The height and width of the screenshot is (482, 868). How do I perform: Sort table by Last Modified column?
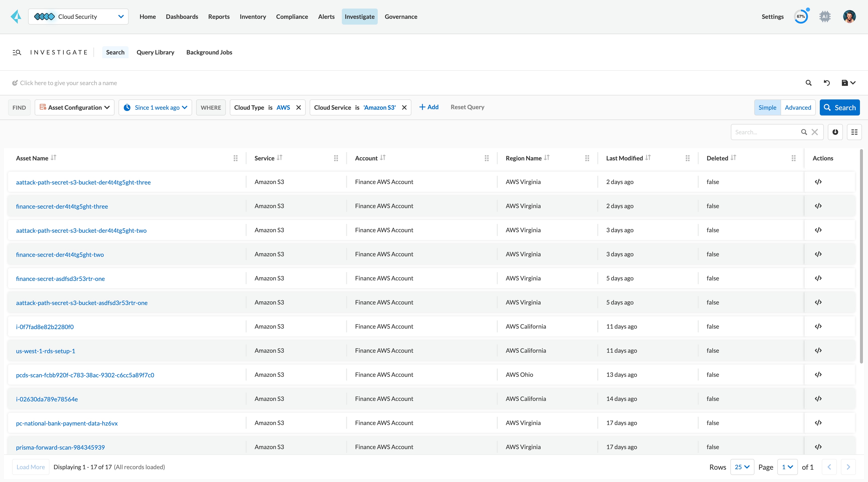(648, 158)
